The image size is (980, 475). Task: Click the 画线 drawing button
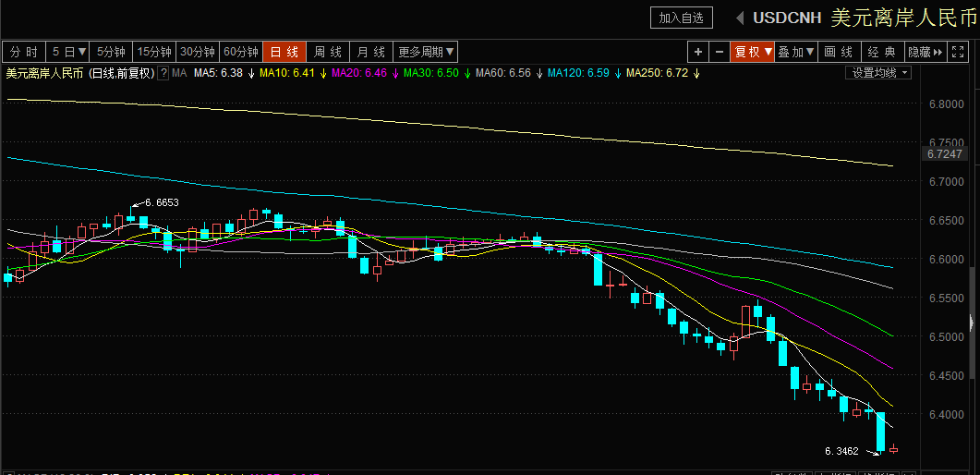[839, 52]
